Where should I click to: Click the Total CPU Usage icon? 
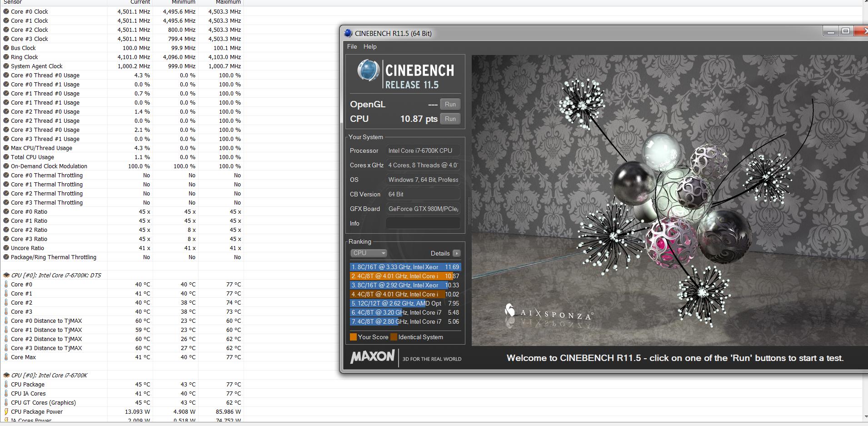6,157
